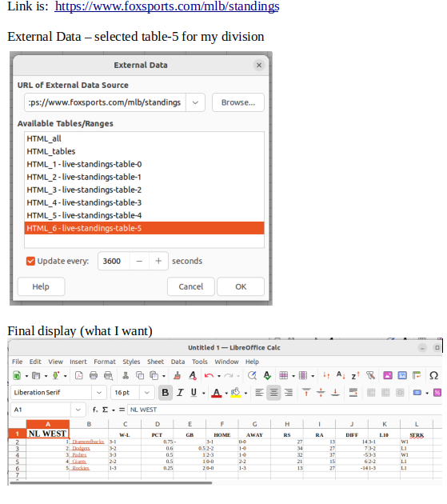The image size is (447, 504).
Task: Click the Insert Image icon
Action: point(388,375)
